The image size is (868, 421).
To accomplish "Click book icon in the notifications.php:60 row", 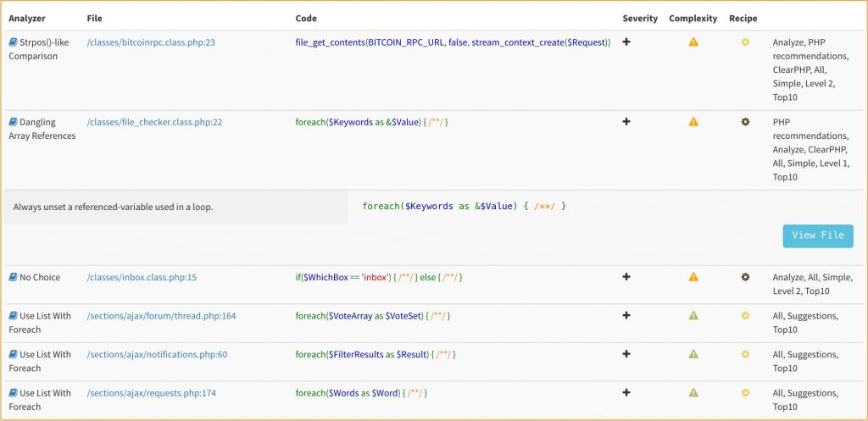I will pyautogui.click(x=14, y=355).
